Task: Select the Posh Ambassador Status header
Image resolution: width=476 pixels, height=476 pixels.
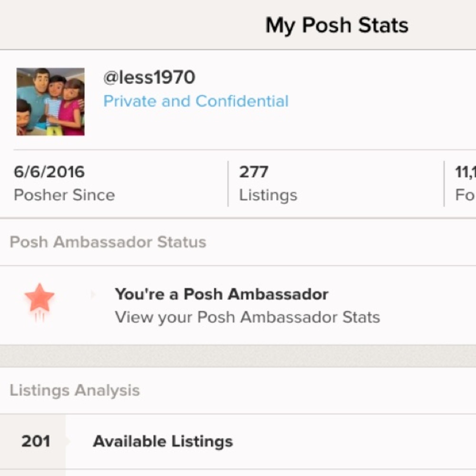Action: 108,242
